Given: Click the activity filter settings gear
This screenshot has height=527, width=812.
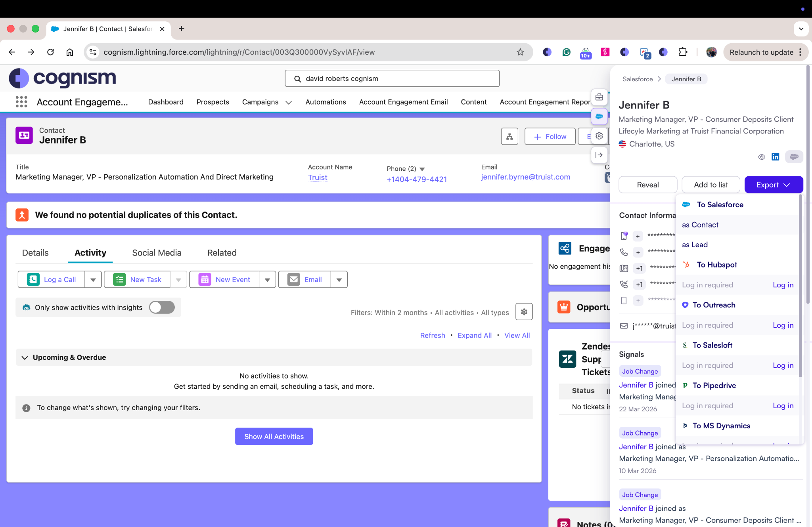Looking at the screenshot, I should [524, 312].
